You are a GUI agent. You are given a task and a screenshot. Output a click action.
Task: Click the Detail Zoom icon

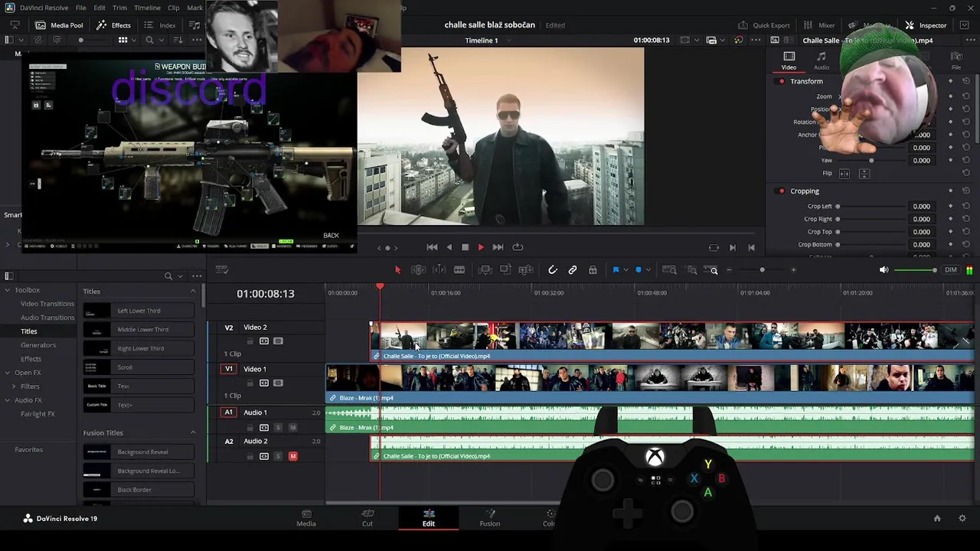(x=692, y=270)
